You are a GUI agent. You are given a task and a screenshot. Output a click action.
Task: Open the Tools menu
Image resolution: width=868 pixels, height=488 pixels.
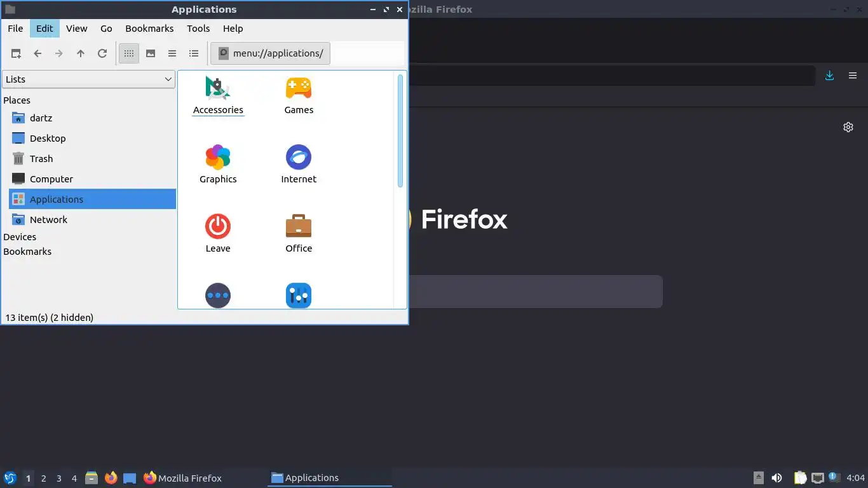(x=198, y=29)
